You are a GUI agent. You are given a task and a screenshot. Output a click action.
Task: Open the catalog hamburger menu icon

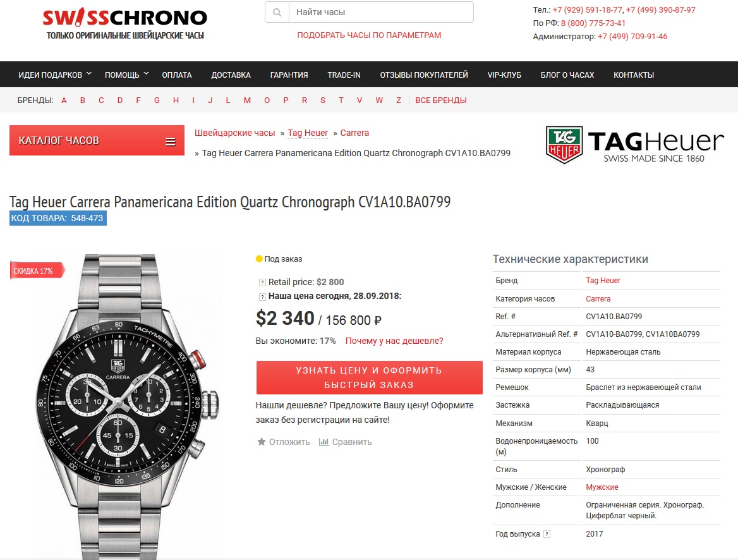click(171, 142)
